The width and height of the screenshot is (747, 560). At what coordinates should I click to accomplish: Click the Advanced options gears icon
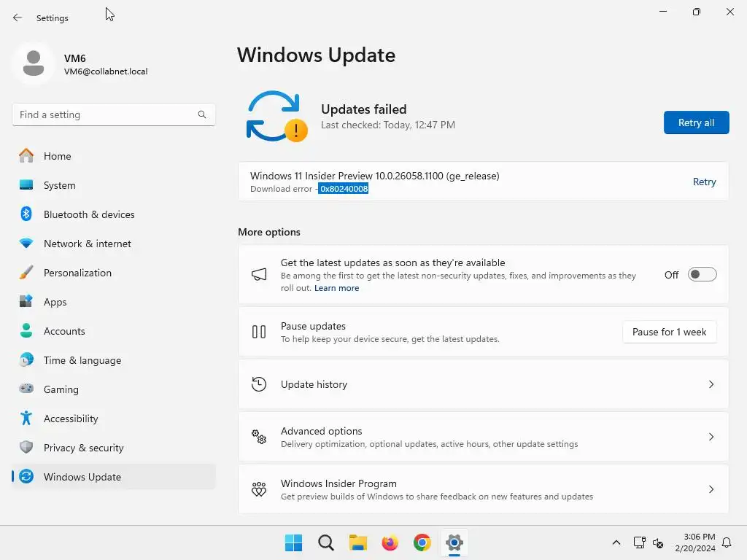point(259,437)
